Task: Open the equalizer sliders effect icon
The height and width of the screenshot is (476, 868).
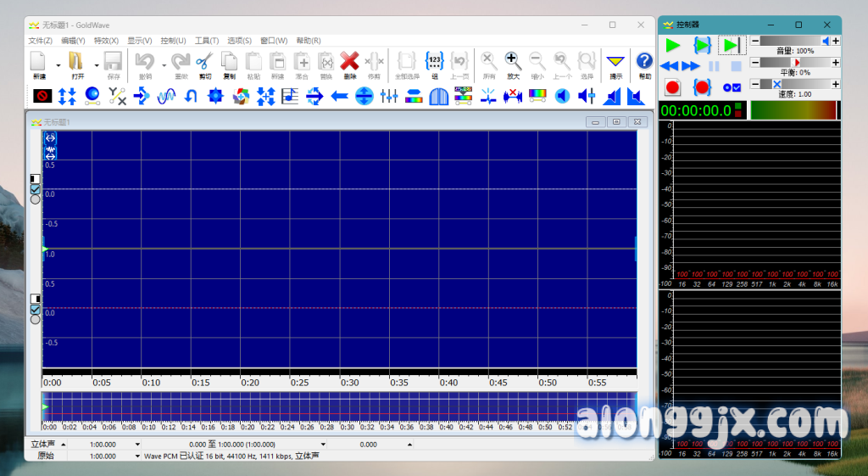Action: point(389,97)
